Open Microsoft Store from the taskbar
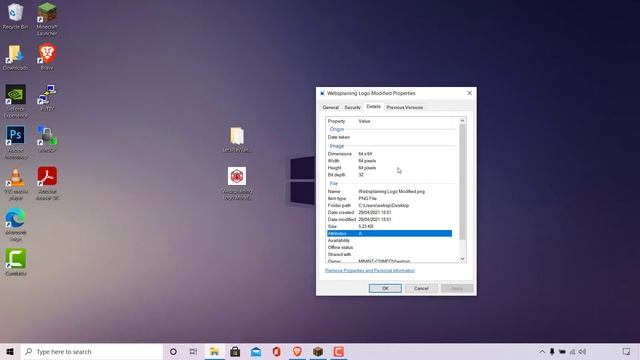Image resolution: width=640 pixels, height=360 pixels. (x=235, y=351)
